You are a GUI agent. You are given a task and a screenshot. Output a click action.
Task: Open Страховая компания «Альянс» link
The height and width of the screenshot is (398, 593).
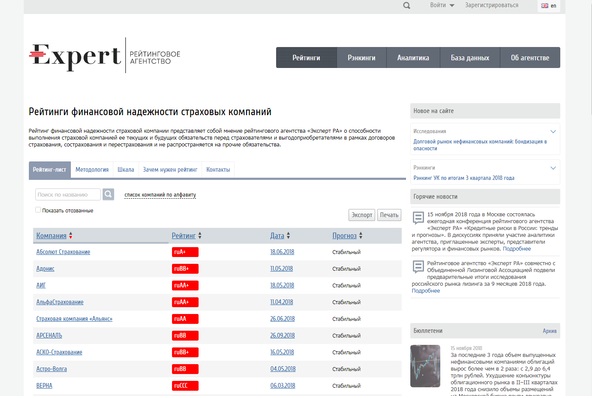pyautogui.click(x=74, y=319)
